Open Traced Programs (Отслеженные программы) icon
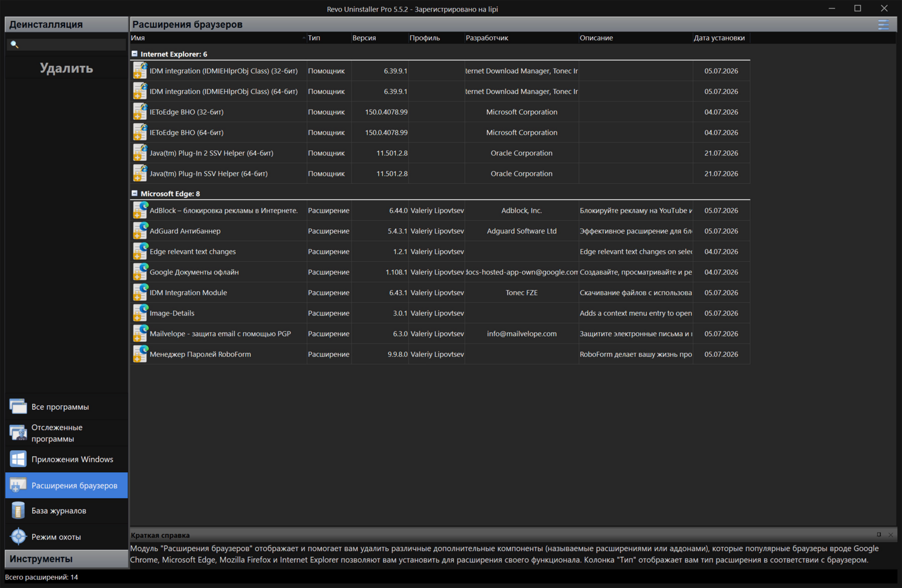The height and width of the screenshot is (588, 902). point(18,432)
